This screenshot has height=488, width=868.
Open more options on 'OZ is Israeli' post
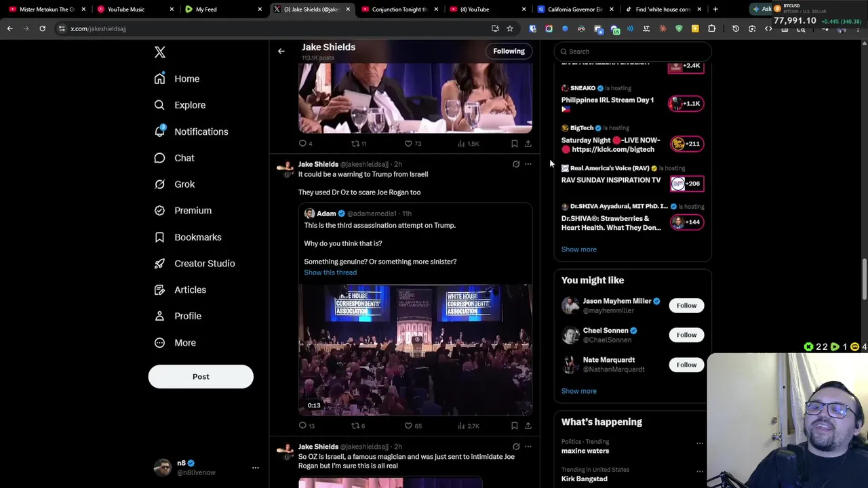pyautogui.click(x=528, y=447)
